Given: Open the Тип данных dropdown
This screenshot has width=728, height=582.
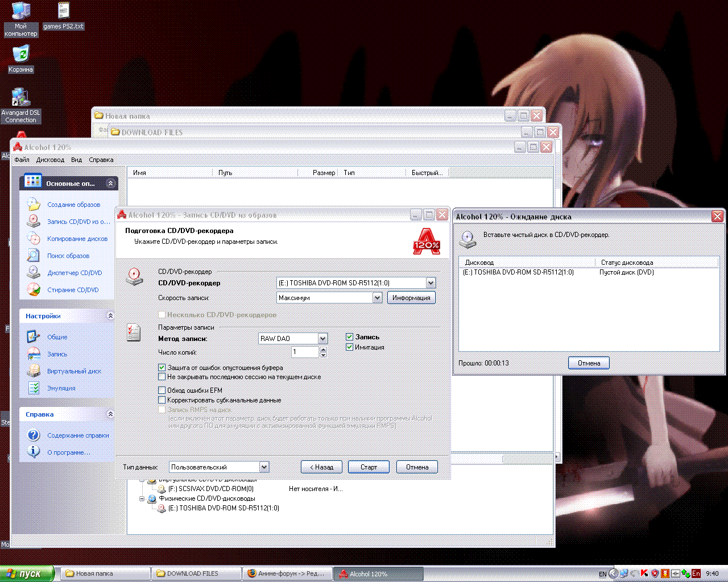Looking at the screenshot, I should point(264,467).
